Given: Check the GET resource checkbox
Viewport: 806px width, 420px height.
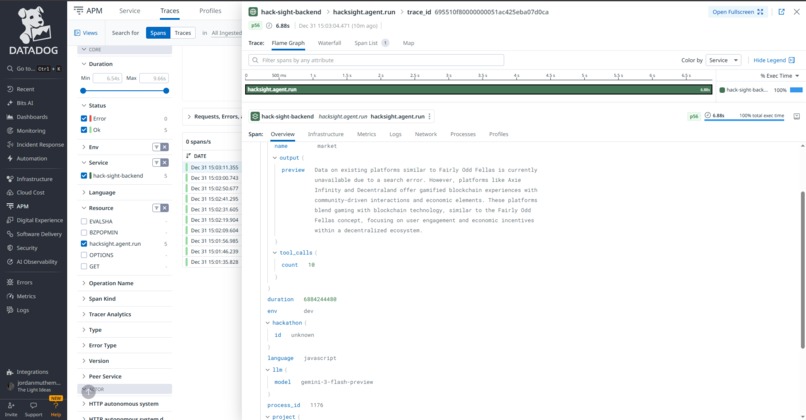Looking at the screenshot, I should [84, 266].
